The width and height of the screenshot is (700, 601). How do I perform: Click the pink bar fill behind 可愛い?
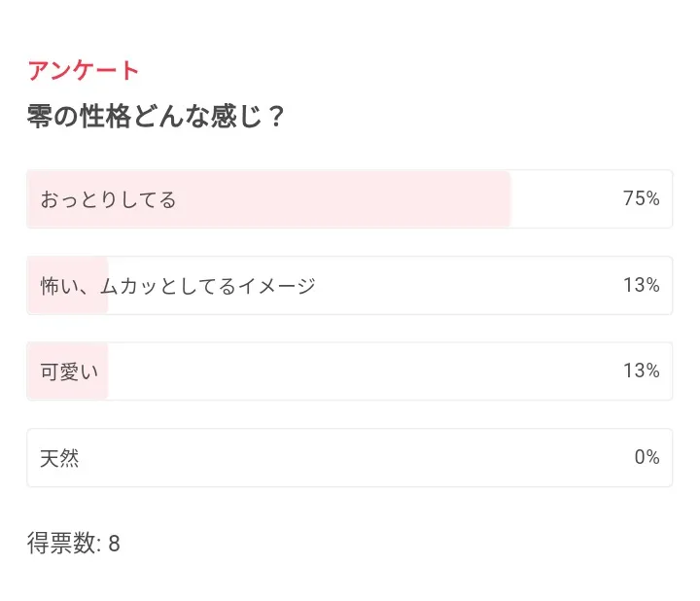68,389
